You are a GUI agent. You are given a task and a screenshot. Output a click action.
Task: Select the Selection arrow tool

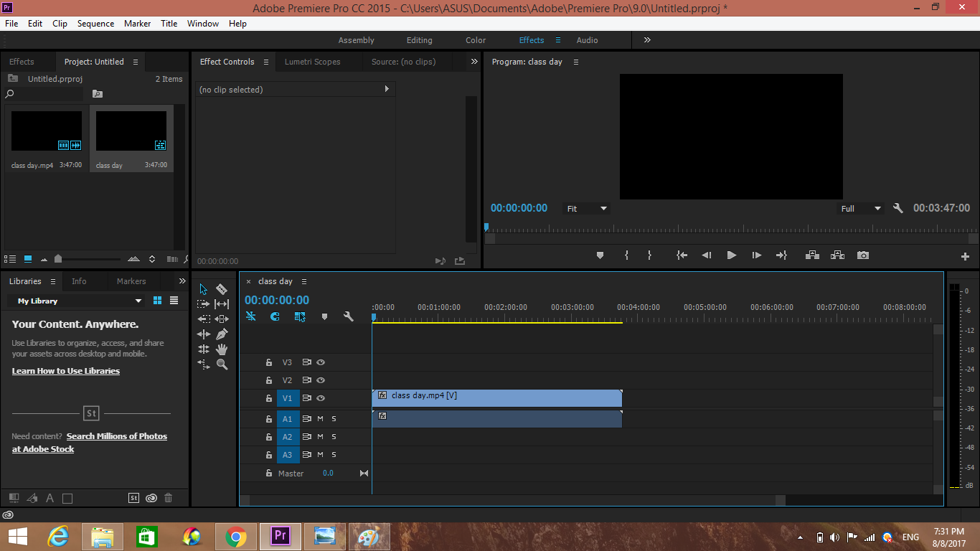(204, 289)
